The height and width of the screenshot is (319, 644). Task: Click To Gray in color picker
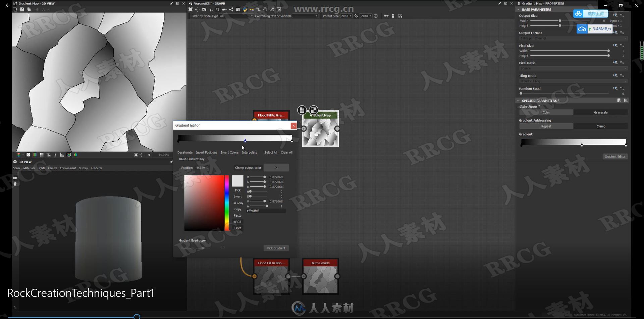[x=238, y=203]
